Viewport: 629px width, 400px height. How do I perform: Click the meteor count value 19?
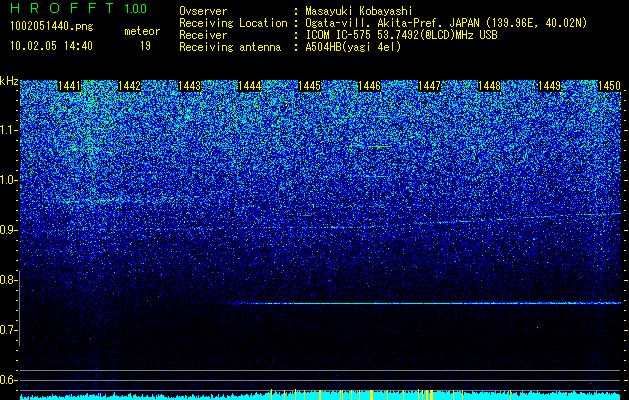(145, 46)
